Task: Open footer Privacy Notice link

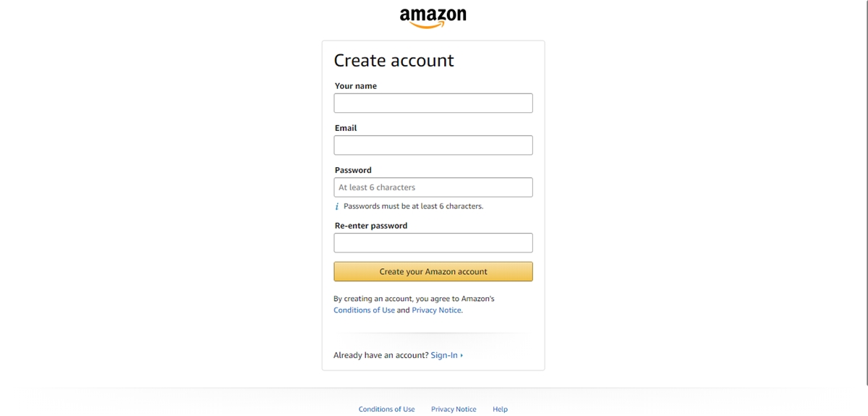Action: click(x=454, y=409)
